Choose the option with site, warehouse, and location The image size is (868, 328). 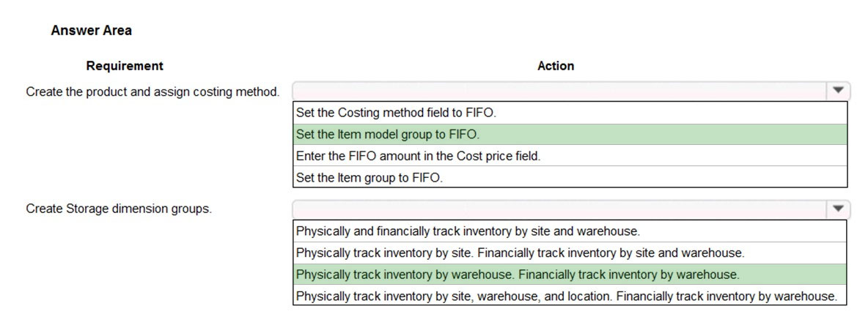pyautogui.click(x=570, y=296)
